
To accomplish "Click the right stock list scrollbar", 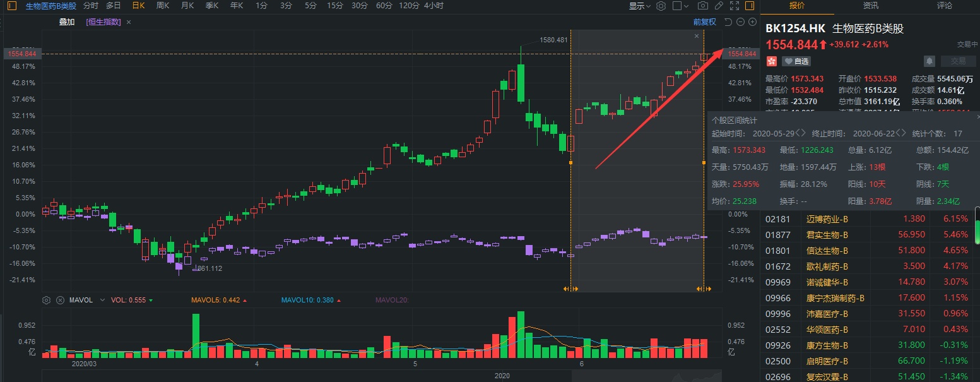I will coord(977,225).
